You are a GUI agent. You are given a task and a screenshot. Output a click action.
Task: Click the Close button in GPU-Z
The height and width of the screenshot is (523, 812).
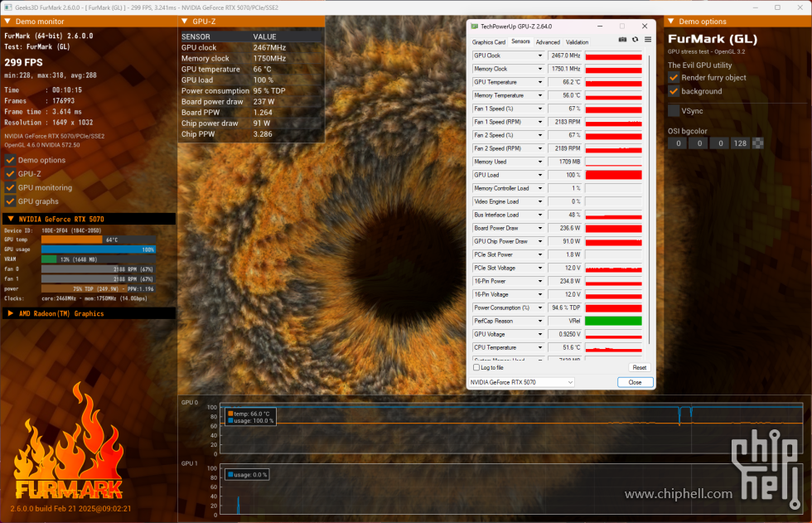click(x=635, y=382)
